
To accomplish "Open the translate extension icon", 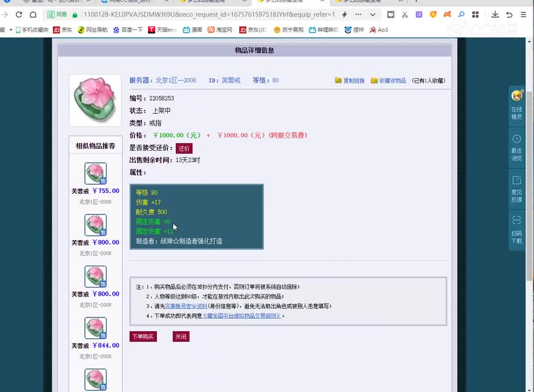I will [x=418, y=15].
